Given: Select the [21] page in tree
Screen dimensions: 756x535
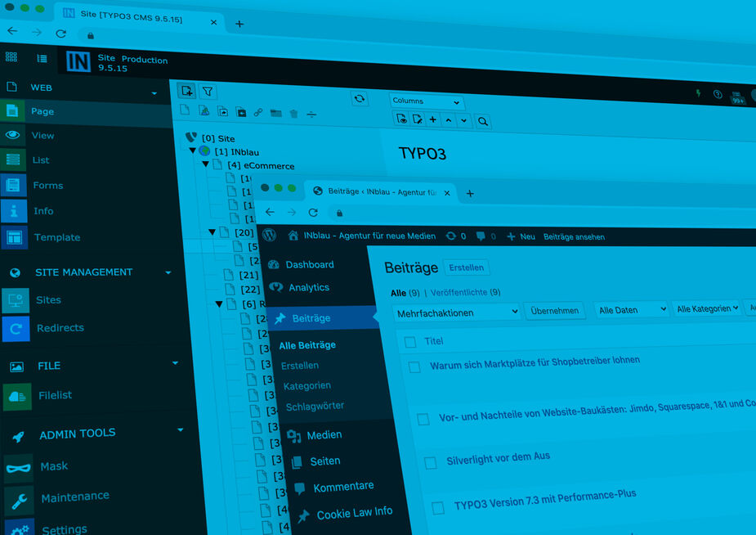Looking at the screenshot, I should coord(248,276).
